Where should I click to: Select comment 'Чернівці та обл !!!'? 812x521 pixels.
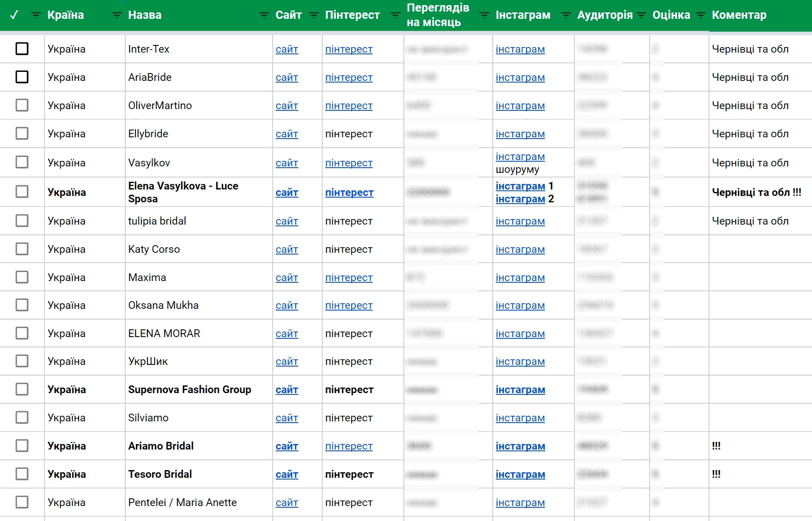756,192
